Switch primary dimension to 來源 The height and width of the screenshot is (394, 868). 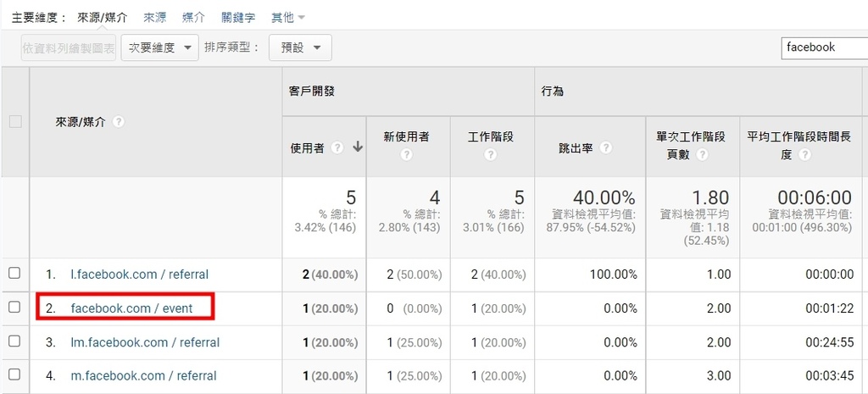point(154,18)
